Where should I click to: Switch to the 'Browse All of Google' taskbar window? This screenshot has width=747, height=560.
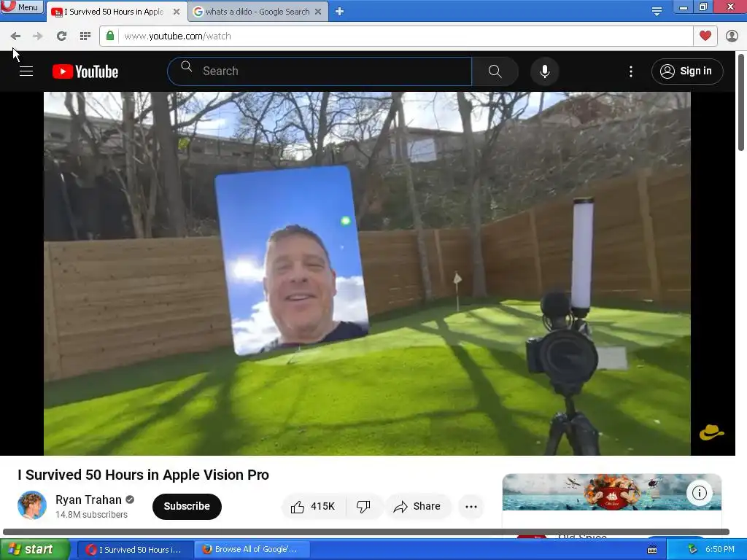point(252,550)
